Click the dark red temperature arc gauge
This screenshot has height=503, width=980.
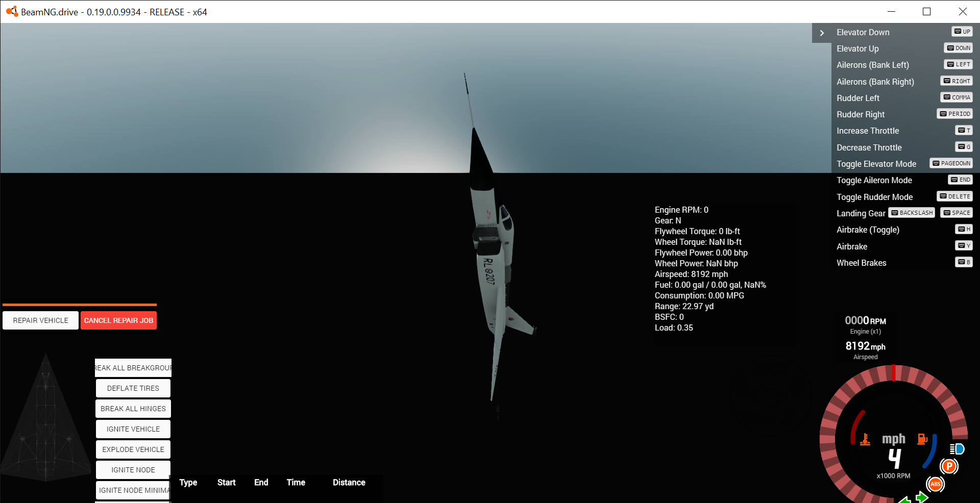(856, 426)
